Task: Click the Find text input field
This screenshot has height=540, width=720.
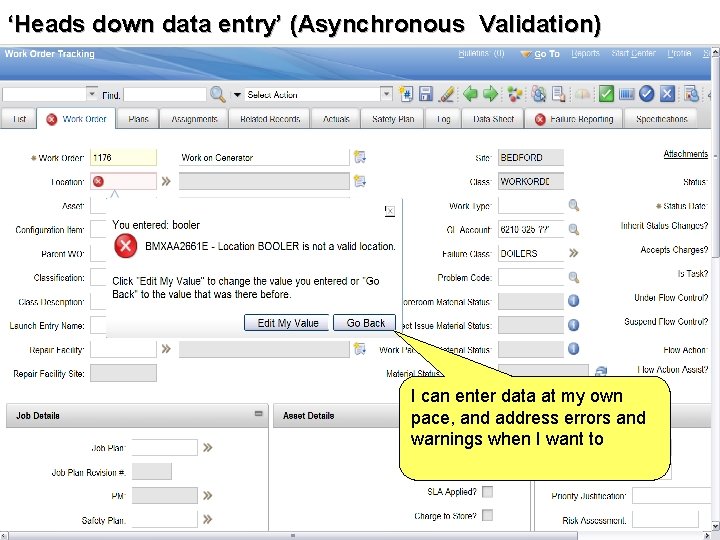Action: [164, 95]
